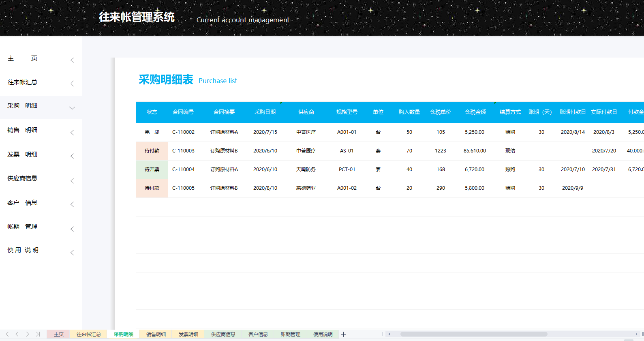
Task: Click chevron next to 帐期管理 sidebar item
Action: pyautogui.click(x=72, y=229)
